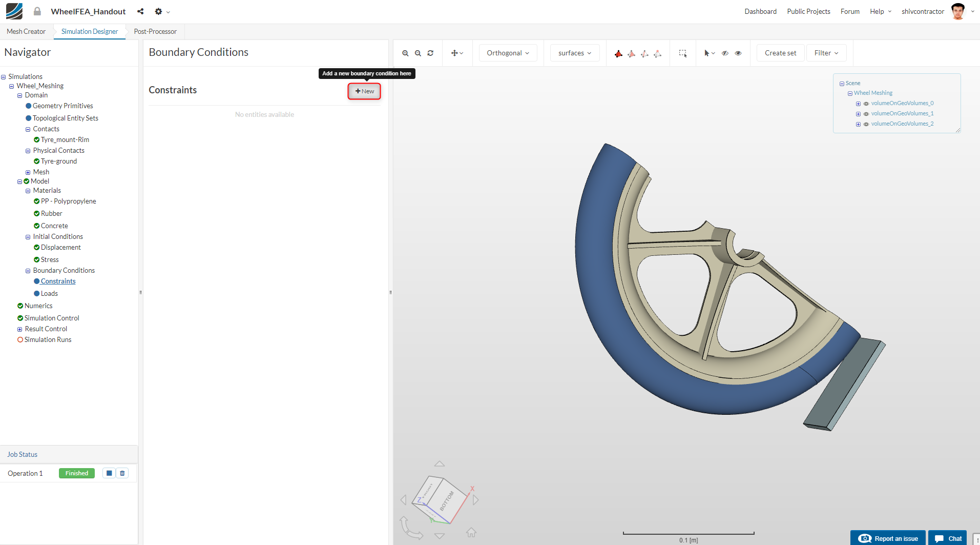Switch to the Post-Processor tab
980x545 pixels.
click(x=155, y=32)
